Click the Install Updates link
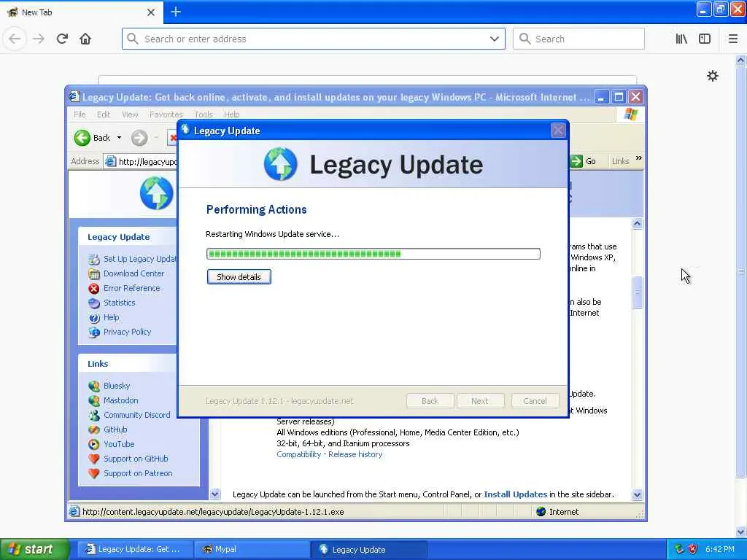 [x=516, y=494]
